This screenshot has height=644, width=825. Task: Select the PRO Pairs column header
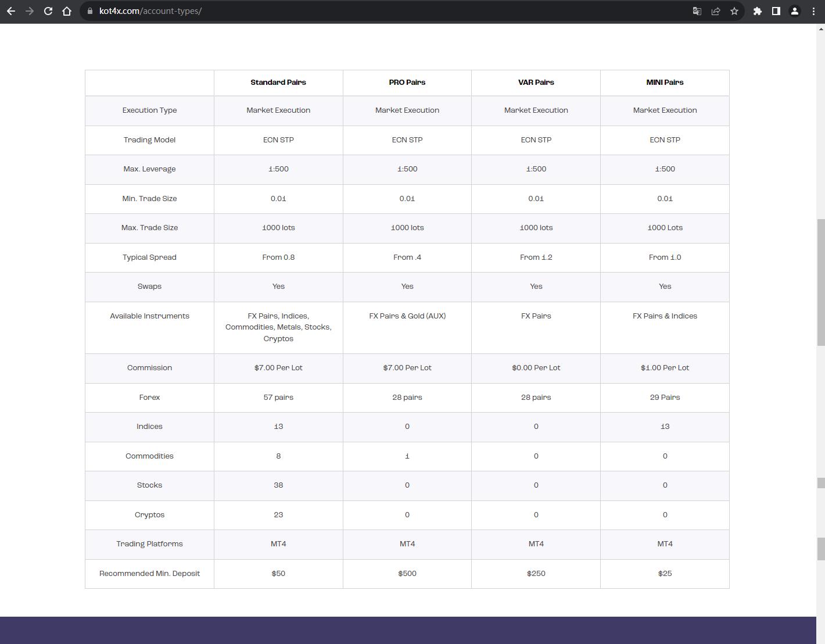pyautogui.click(x=407, y=83)
